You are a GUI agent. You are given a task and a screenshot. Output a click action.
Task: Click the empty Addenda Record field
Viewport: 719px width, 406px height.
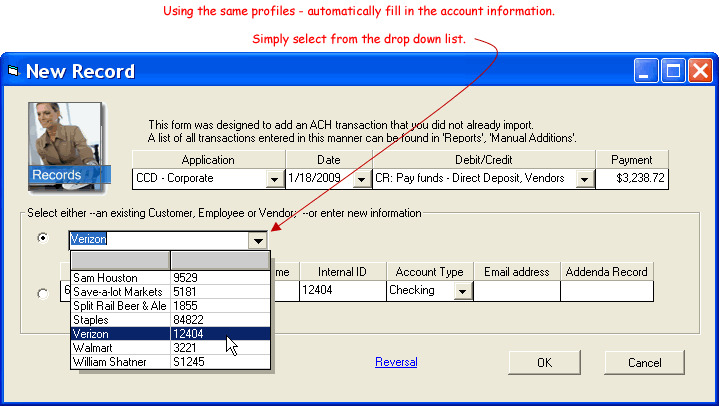pyautogui.click(x=607, y=291)
